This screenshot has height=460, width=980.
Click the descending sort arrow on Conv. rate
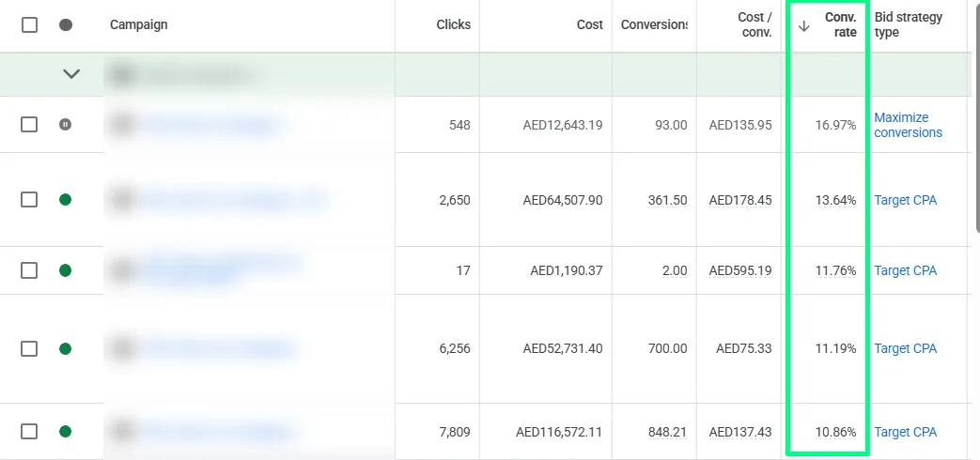click(804, 25)
